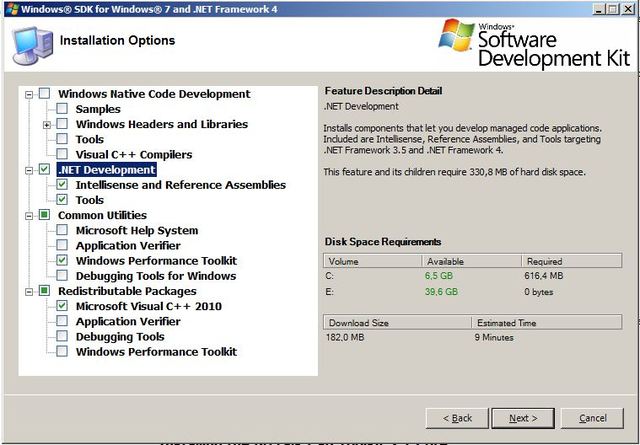Screen dimensions: 640x445
Task: Select the Redistributable Packages label
Action: (127, 291)
